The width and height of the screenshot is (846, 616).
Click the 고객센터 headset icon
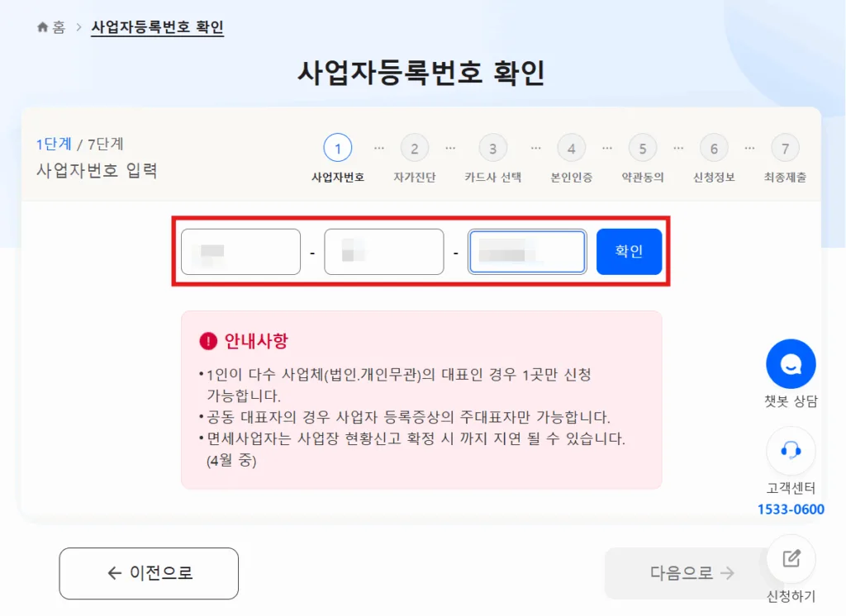tap(791, 451)
